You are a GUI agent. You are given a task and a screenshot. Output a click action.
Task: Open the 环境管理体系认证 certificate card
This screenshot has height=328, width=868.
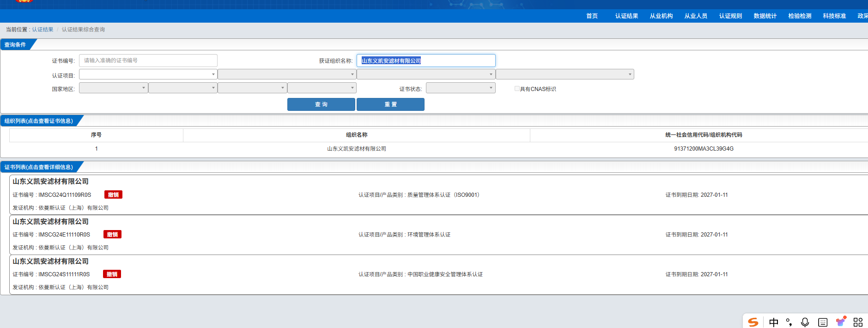coord(438,235)
